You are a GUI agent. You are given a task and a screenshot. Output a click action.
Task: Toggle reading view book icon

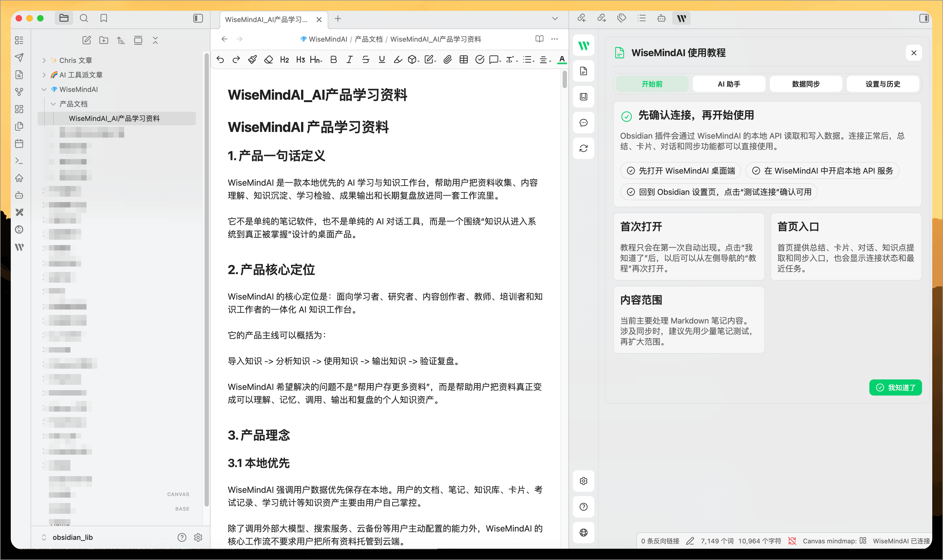point(540,39)
